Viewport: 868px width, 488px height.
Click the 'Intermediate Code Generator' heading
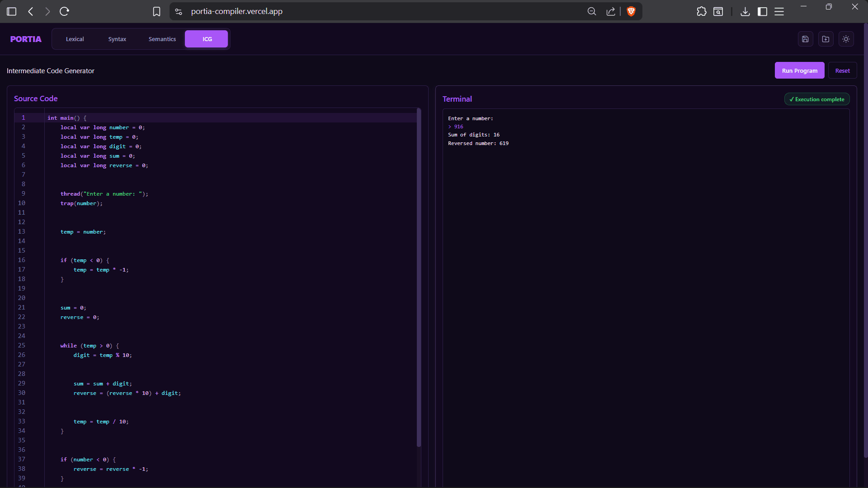point(51,71)
